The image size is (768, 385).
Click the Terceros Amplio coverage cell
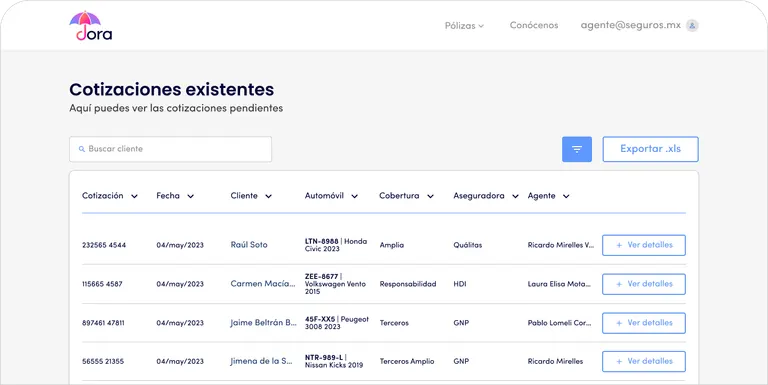point(407,361)
